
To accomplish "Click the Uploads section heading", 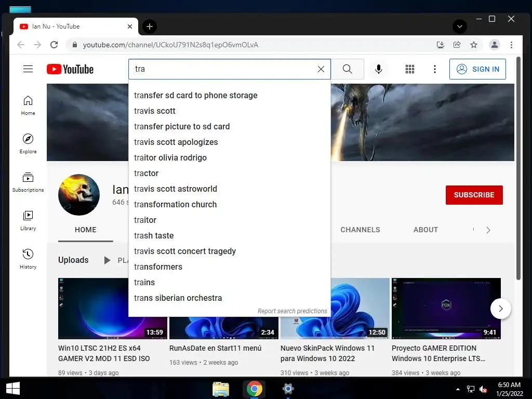I will click(x=73, y=260).
